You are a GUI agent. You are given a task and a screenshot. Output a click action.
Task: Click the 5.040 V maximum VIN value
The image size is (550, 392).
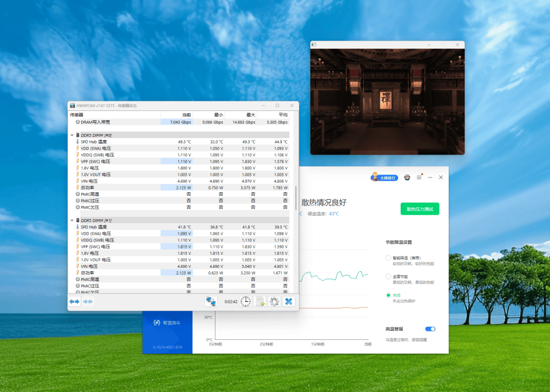248,266
